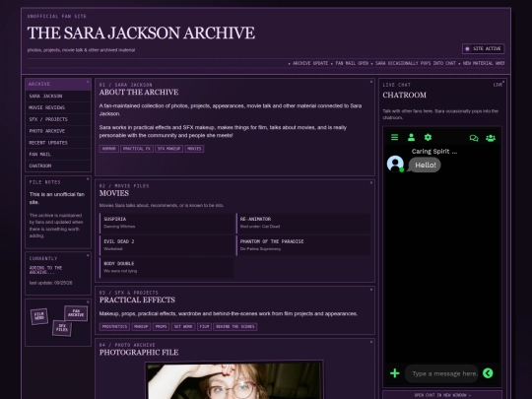The height and width of the screenshot is (399, 532).
Task: Select Photo Archive in sidebar menu
Action: click(x=58, y=131)
